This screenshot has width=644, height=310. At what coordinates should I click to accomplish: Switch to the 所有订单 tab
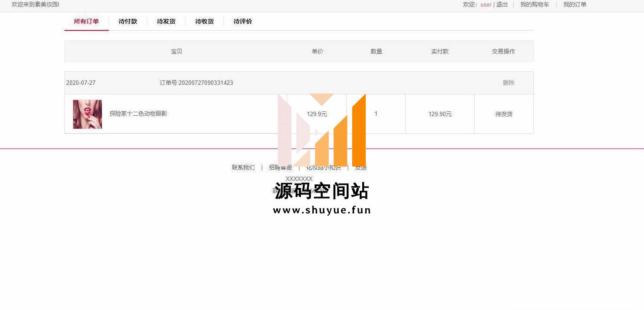[86, 21]
